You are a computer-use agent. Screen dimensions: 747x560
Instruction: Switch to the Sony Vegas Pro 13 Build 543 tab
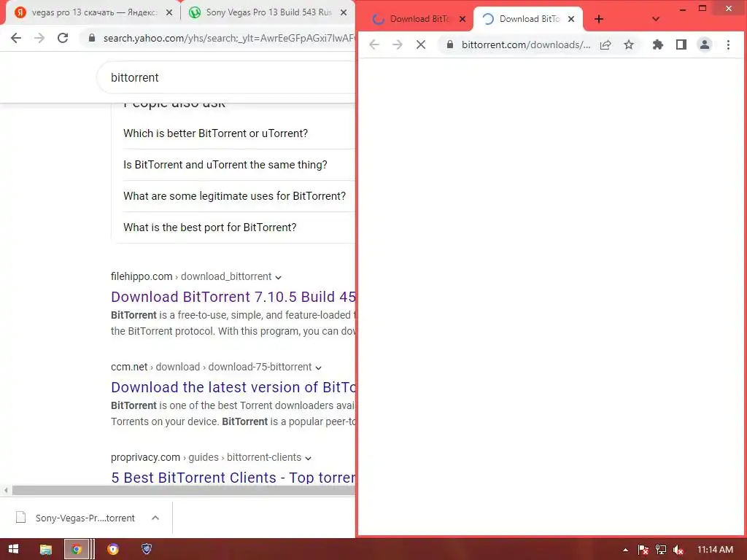pos(268,12)
